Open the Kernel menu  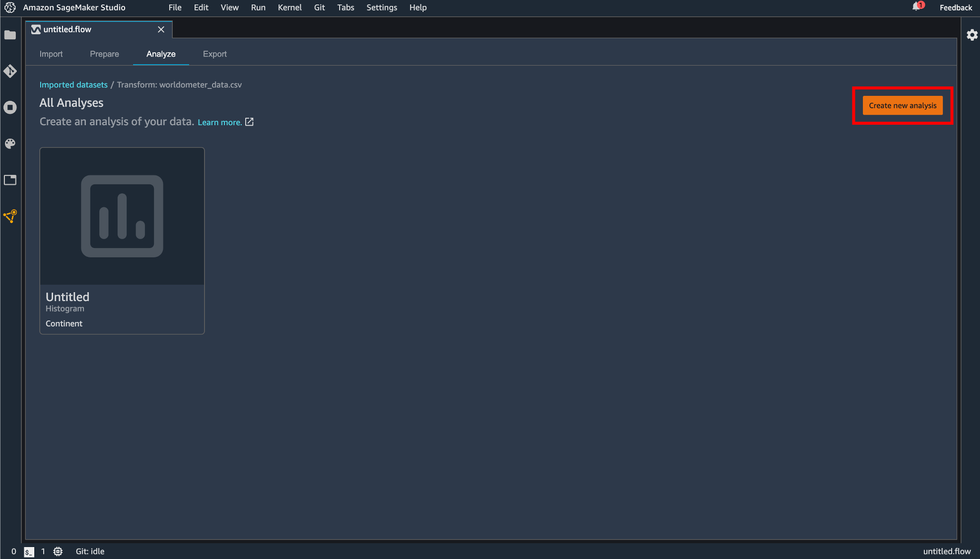click(x=289, y=7)
